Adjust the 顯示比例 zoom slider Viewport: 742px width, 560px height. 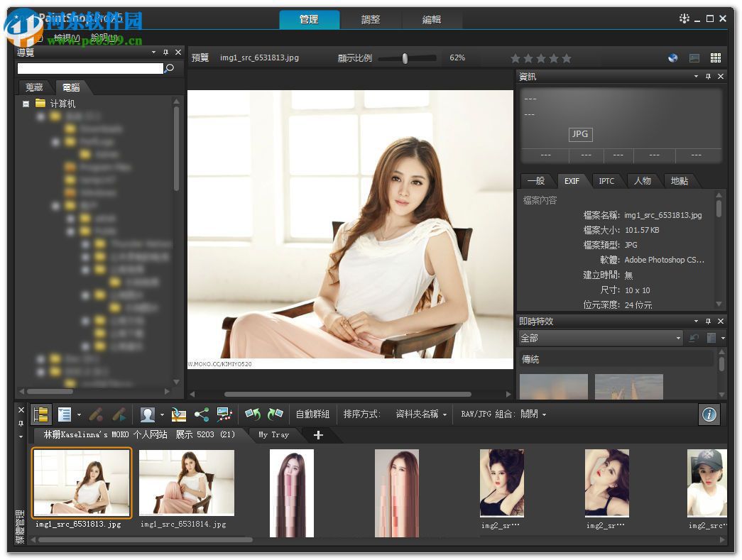click(405, 58)
